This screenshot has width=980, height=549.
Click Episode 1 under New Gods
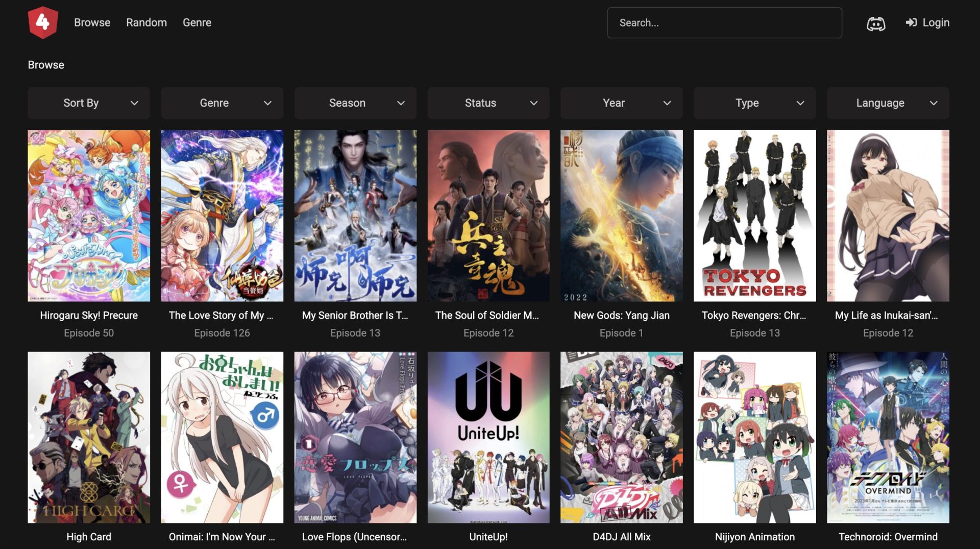[x=622, y=333]
